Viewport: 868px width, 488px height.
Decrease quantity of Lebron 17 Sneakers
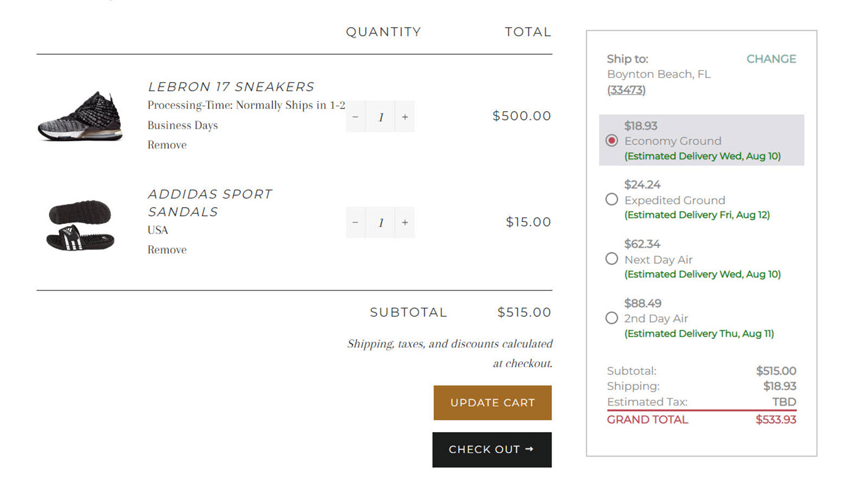point(355,116)
